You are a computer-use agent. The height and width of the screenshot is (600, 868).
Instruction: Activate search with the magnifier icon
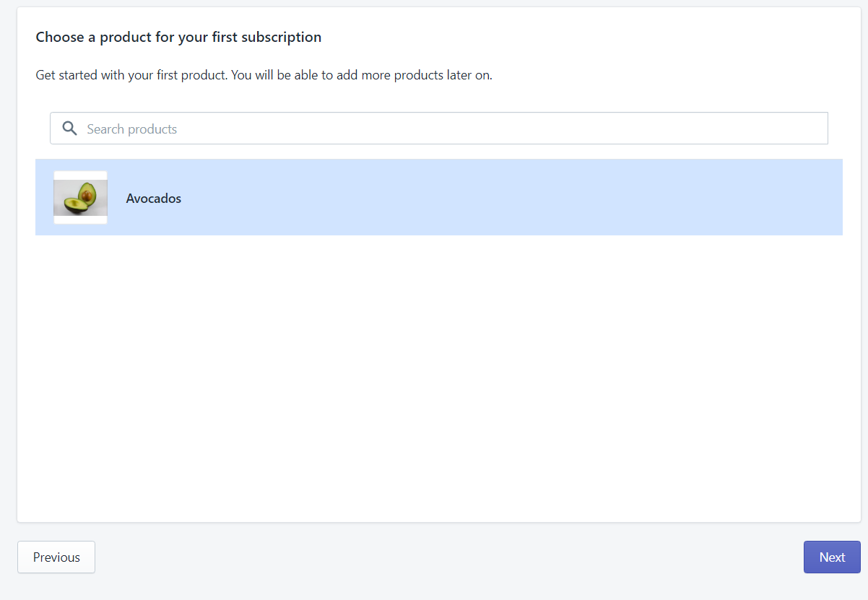pyautogui.click(x=69, y=128)
